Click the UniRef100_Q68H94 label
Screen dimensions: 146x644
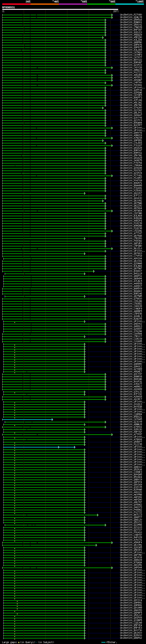(x=131, y=278)
